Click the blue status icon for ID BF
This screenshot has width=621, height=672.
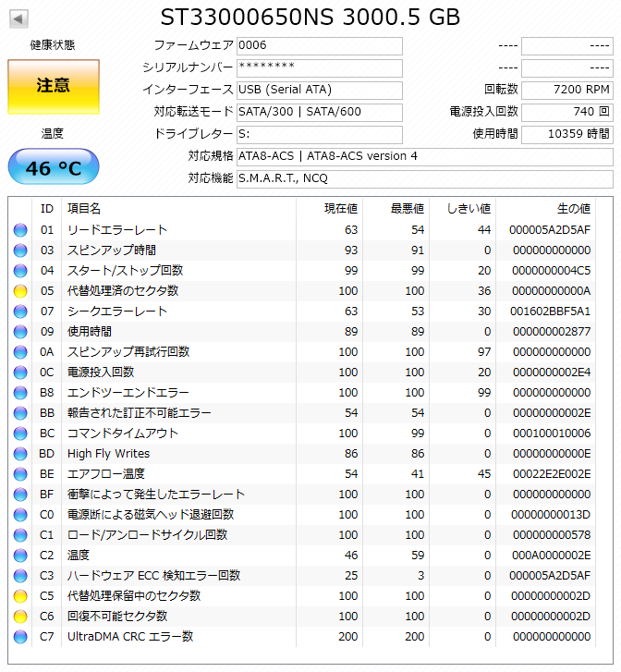(x=20, y=495)
